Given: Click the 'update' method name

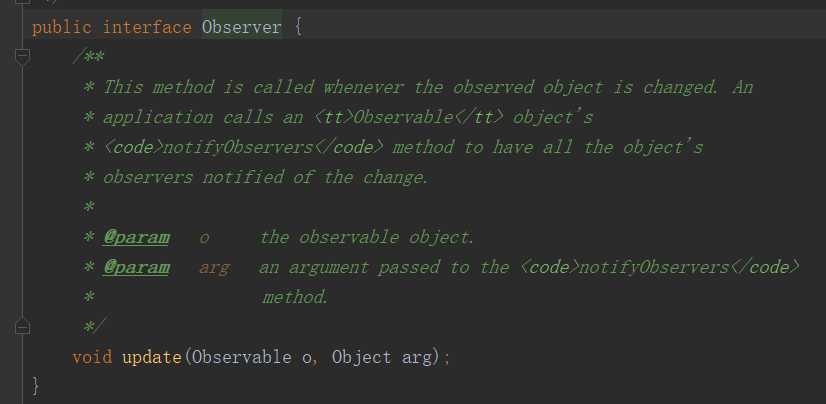Looking at the screenshot, I should (x=151, y=357).
